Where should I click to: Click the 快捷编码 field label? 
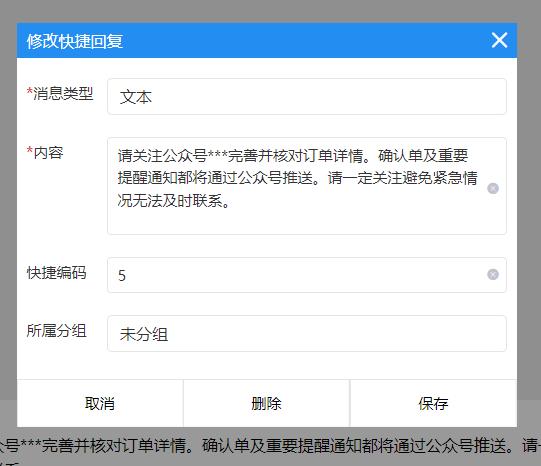(57, 272)
